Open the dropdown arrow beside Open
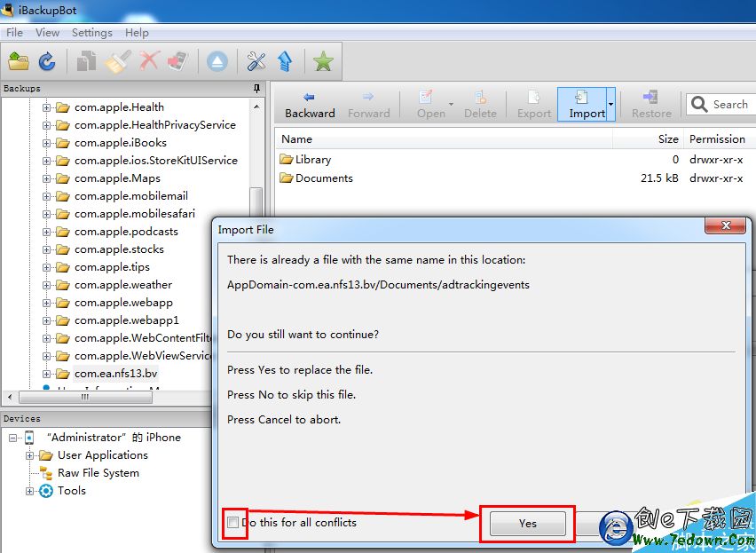This screenshot has height=553, width=756. tap(452, 104)
